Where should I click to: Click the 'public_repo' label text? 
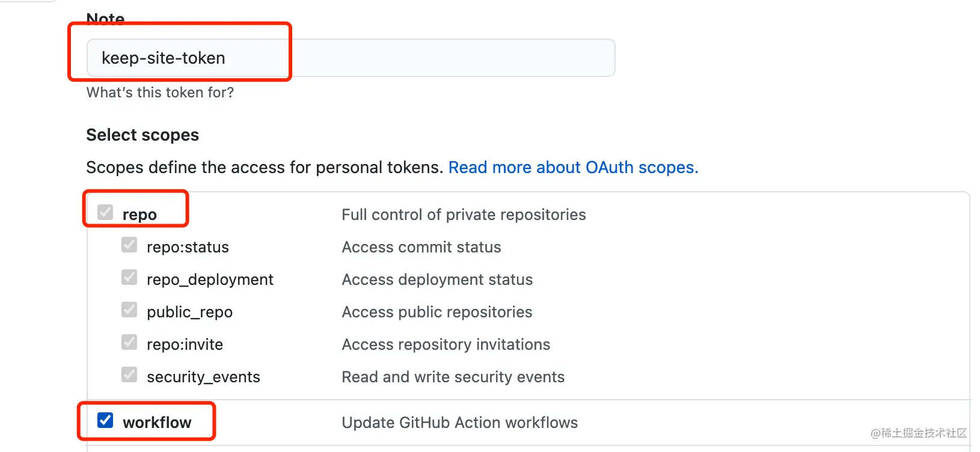coord(189,312)
